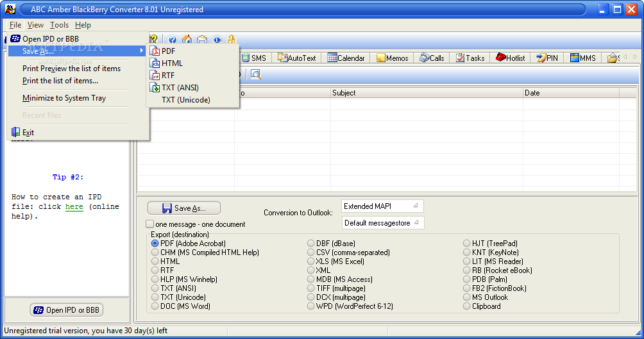Select Clipboard export option
The width and height of the screenshot is (644, 339).
point(466,306)
